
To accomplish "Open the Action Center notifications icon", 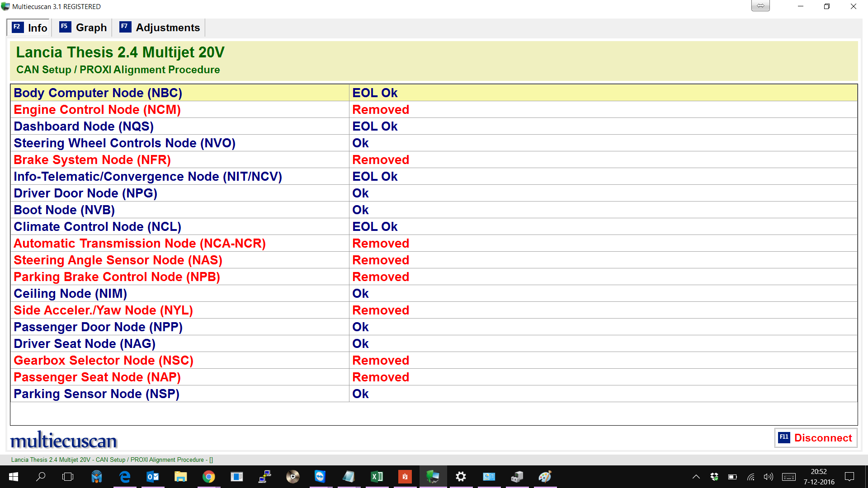I will tap(849, 476).
